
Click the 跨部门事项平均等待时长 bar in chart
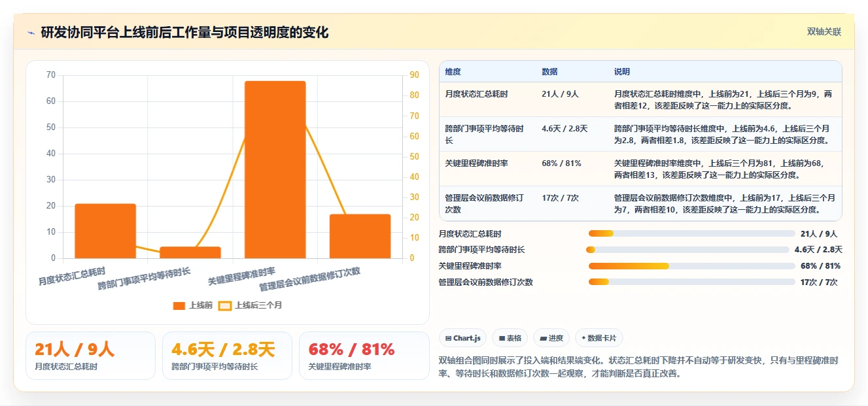click(x=190, y=252)
